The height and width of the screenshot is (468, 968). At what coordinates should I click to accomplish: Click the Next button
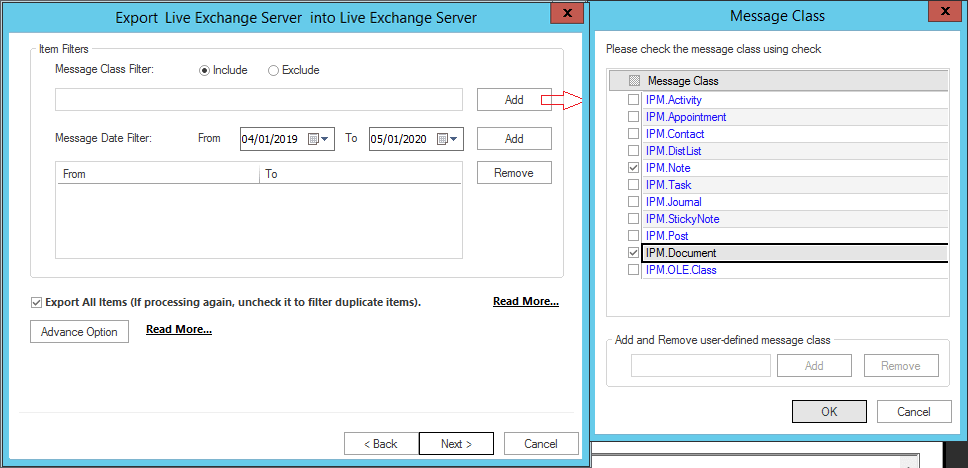coord(456,444)
